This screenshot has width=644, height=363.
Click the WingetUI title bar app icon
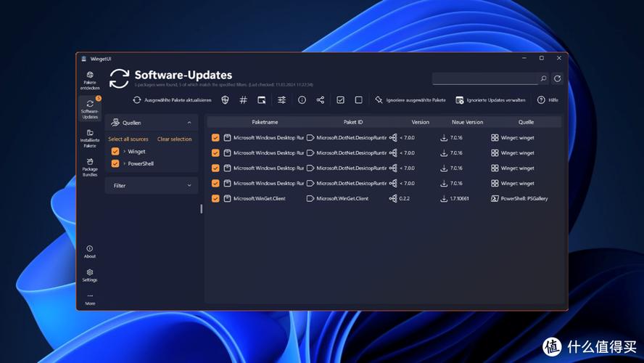pos(84,59)
